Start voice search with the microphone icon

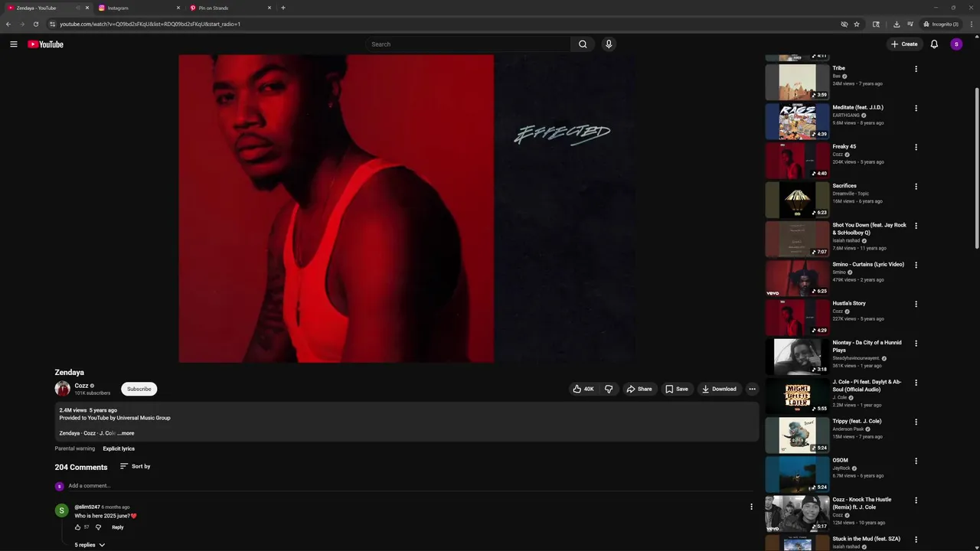click(x=609, y=44)
